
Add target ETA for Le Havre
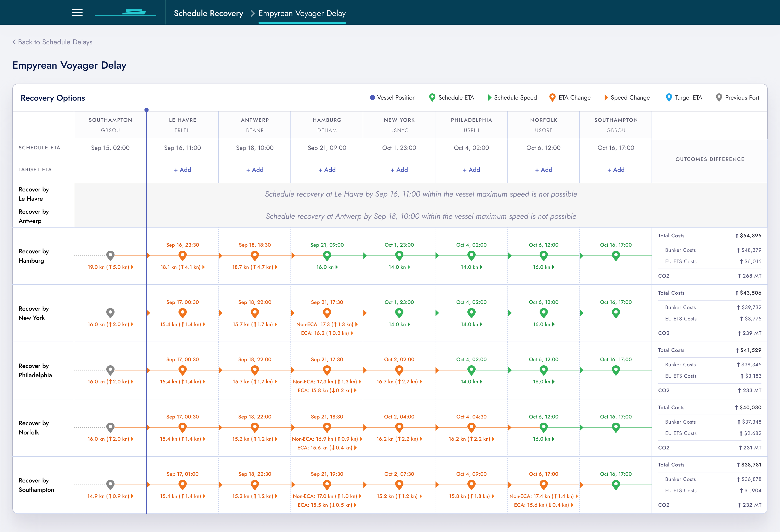click(x=183, y=170)
